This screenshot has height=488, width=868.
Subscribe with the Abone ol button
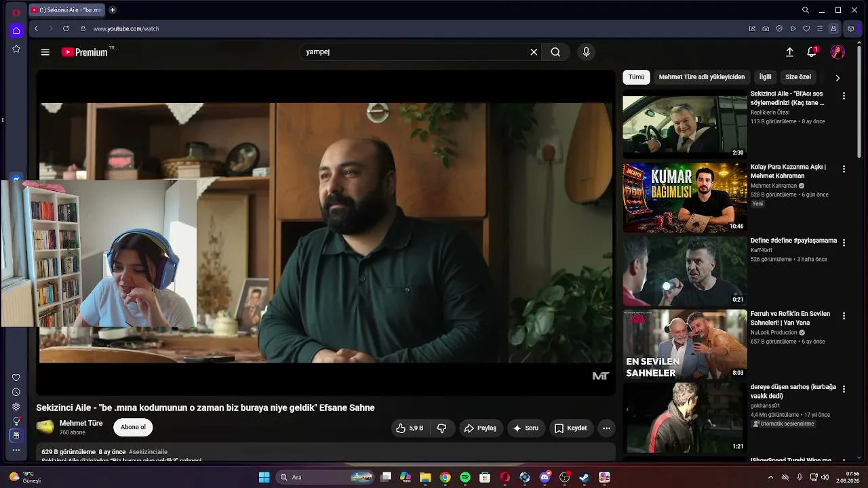(133, 427)
